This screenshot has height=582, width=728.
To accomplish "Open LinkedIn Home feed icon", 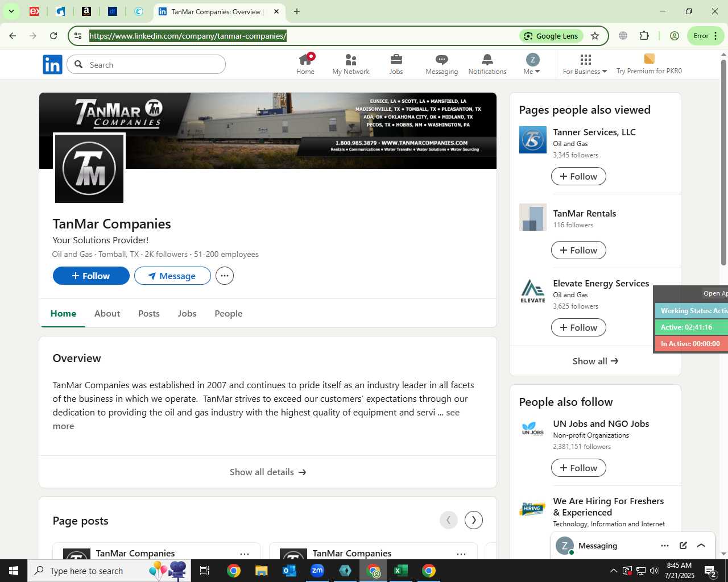I will tap(305, 64).
